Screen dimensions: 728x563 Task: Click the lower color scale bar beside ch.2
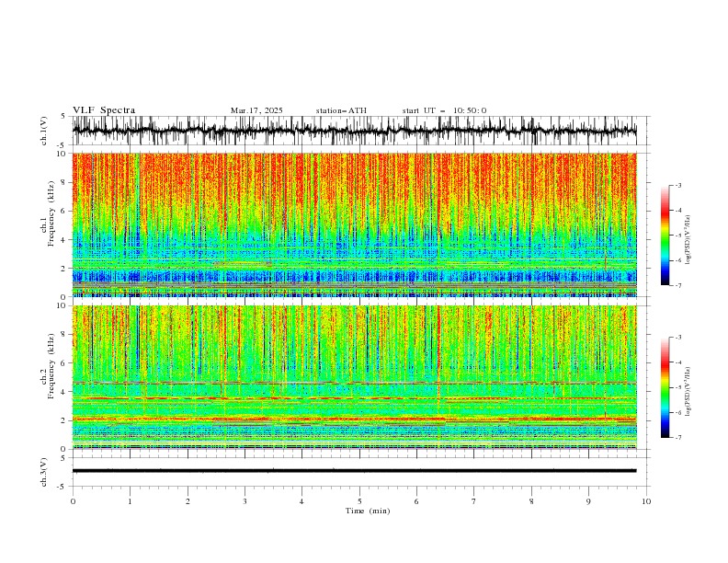pyautogui.click(x=665, y=387)
